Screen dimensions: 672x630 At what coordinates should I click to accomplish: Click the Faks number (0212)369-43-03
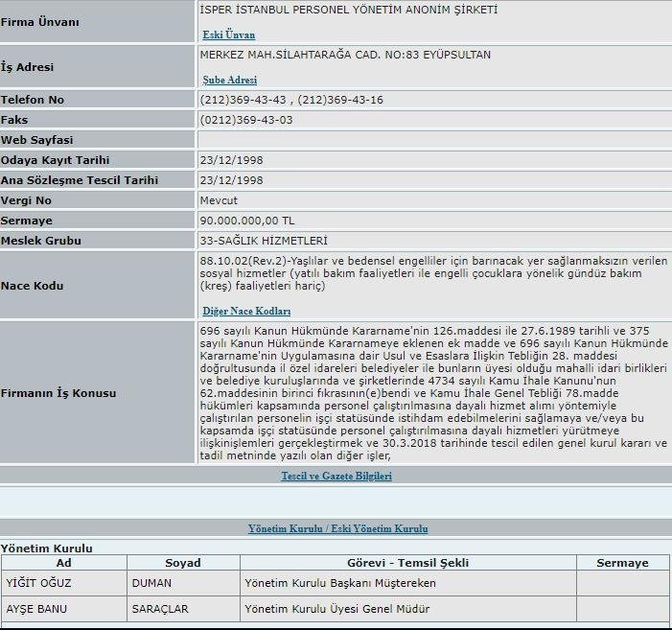point(246,120)
